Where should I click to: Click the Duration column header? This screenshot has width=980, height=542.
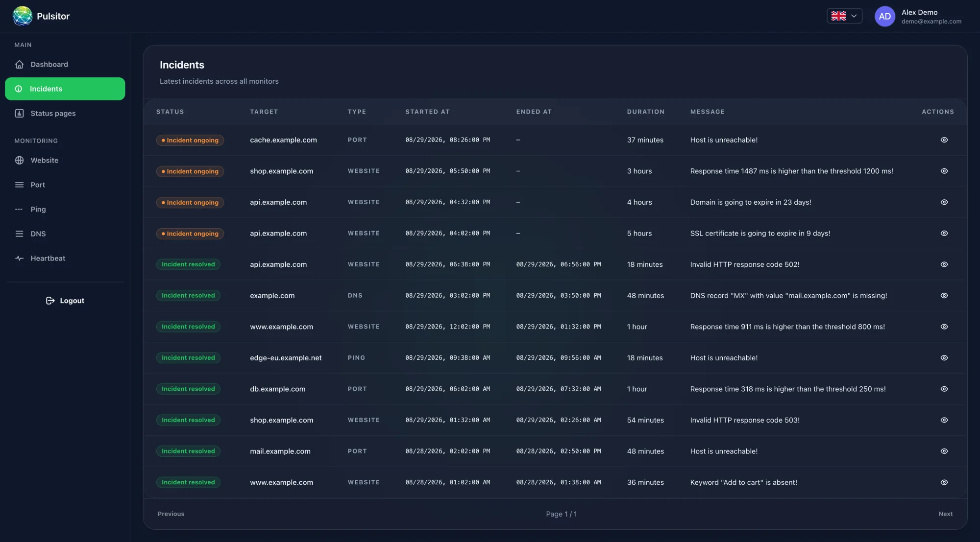click(646, 112)
